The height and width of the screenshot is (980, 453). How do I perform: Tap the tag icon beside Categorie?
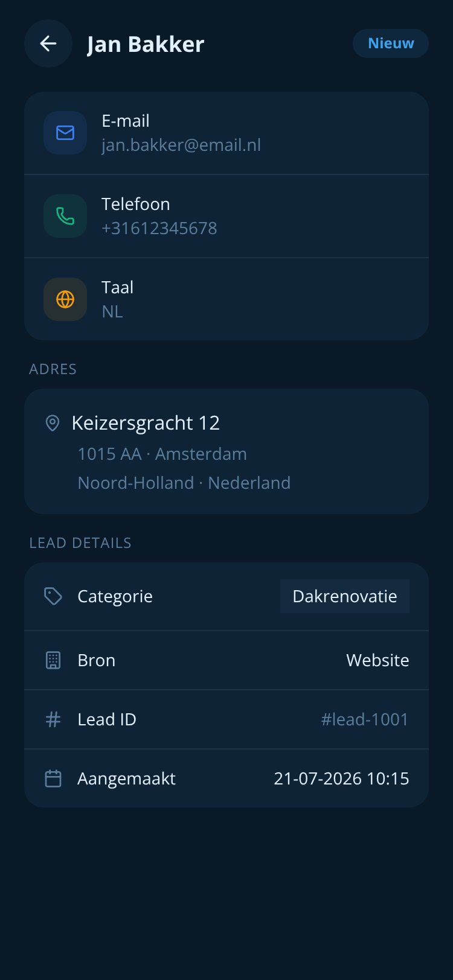point(53,596)
